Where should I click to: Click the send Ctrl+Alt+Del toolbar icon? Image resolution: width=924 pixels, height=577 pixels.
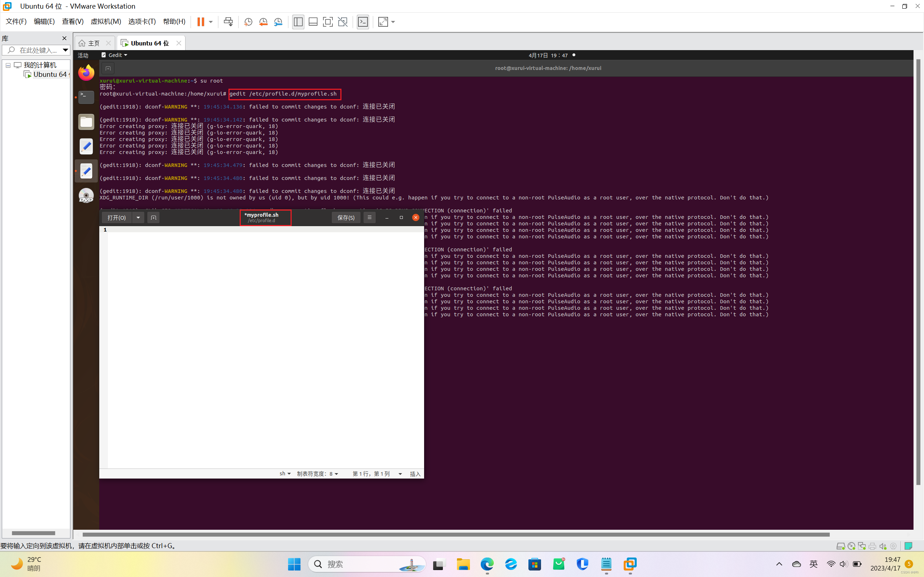[228, 22]
